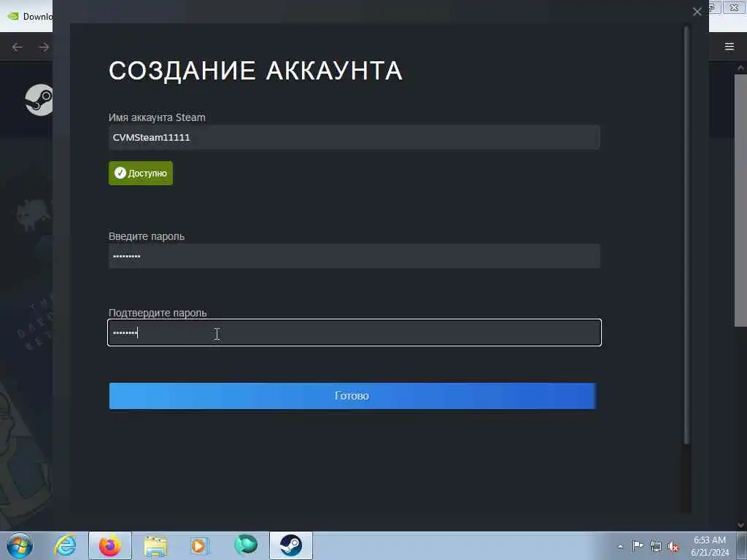The image size is (747, 560).
Task: Click the dialog's vertical scrollbar
Action: [x=686, y=236]
